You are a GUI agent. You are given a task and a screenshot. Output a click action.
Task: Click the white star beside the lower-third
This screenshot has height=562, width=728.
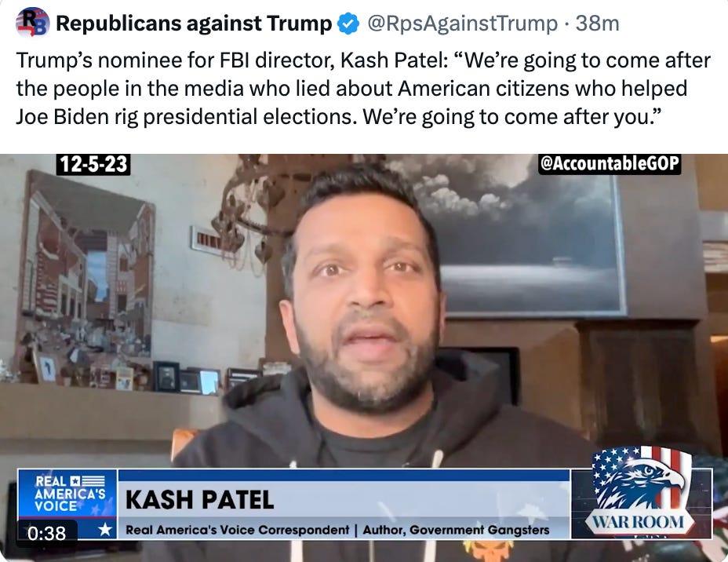105,529
